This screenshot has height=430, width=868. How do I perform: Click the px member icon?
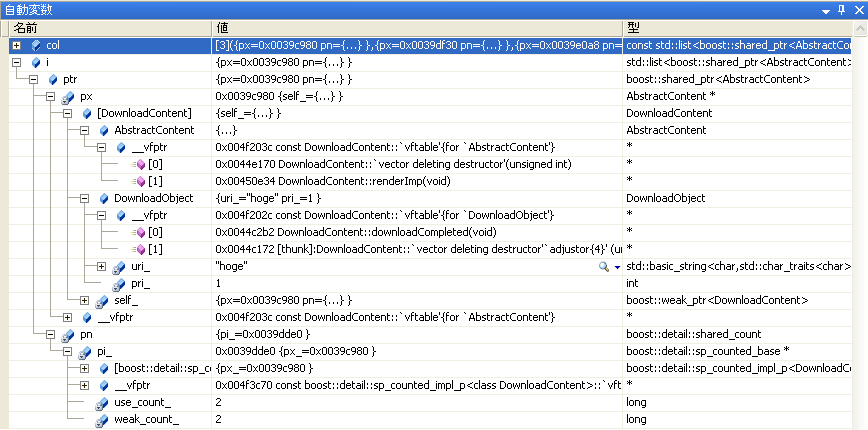point(69,97)
